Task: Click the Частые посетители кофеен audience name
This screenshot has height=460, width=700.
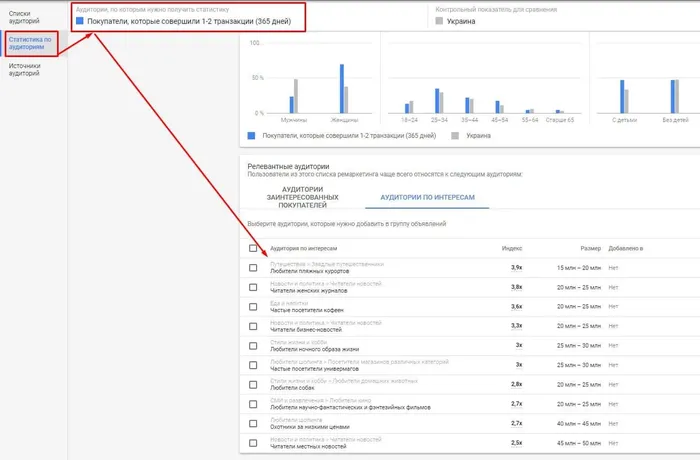Action: pyautogui.click(x=307, y=310)
